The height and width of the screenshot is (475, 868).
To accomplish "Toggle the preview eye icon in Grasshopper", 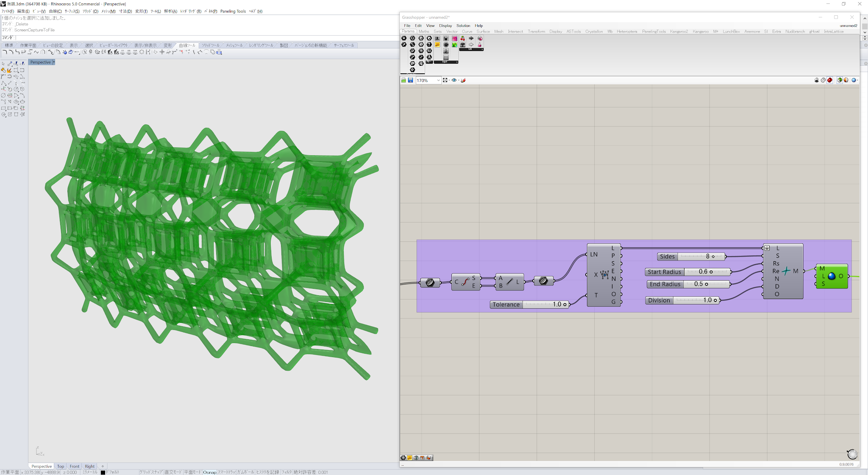I will click(454, 81).
